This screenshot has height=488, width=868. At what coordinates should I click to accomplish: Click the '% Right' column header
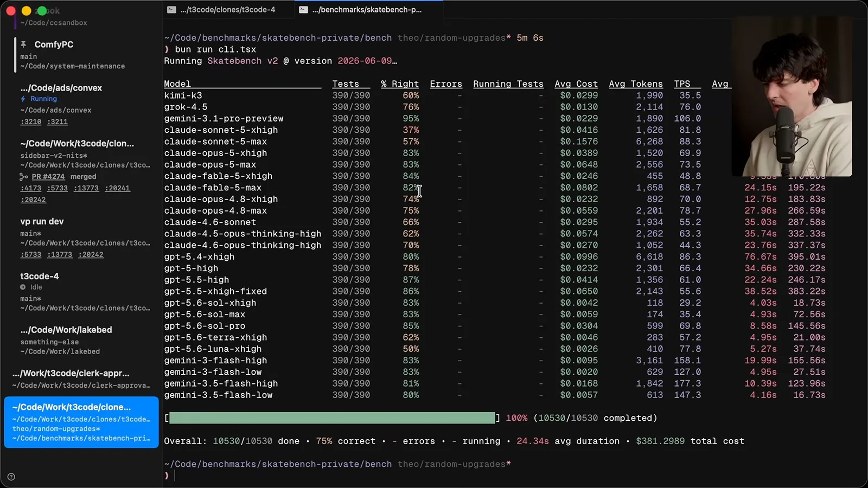point(400,84)
